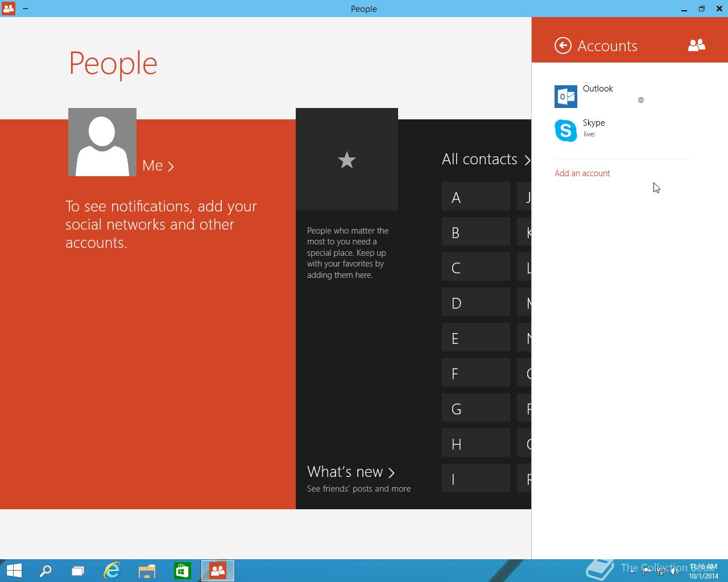Jump to contacts starting with G

476,408
